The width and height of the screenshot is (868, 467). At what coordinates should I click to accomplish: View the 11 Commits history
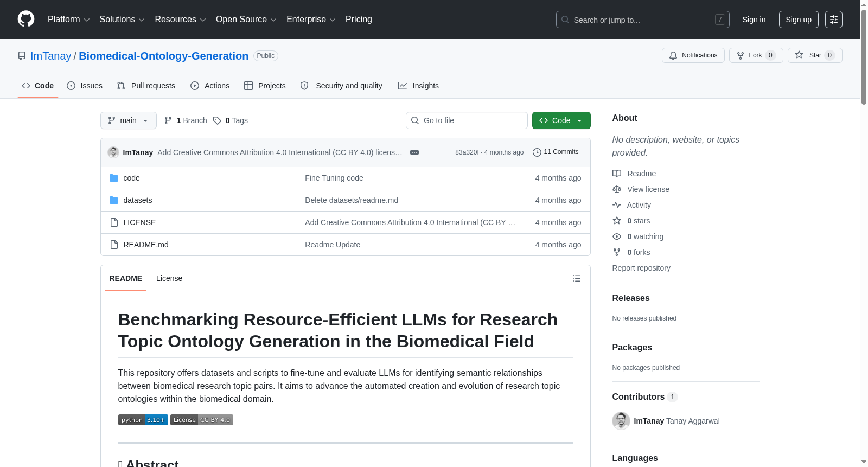click(556, 152)
